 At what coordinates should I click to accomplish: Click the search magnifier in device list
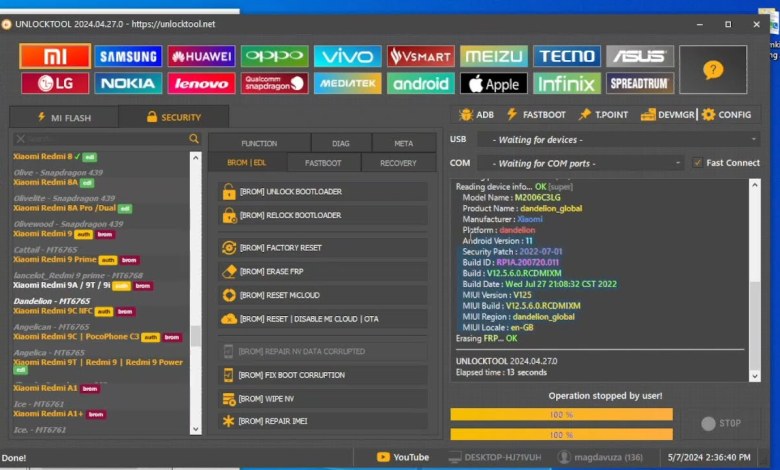pyautogui.click(x=194, y=139)
